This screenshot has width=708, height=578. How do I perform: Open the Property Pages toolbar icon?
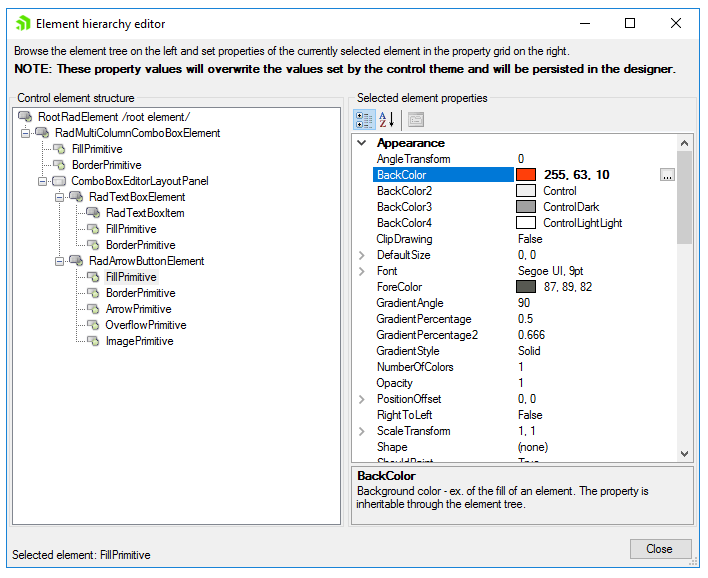(x=416, y=120)
